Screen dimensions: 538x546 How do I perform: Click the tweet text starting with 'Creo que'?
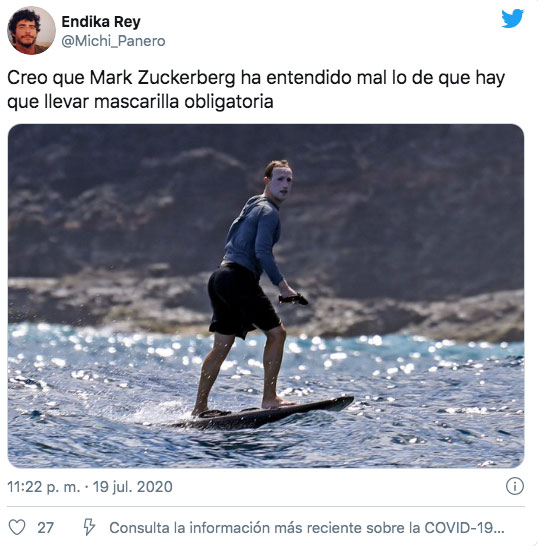pyautogui.click(x=256, y=89)
